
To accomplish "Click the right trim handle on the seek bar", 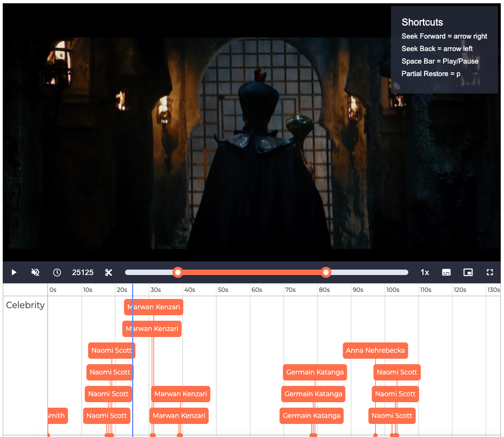I will coord(326,272).
